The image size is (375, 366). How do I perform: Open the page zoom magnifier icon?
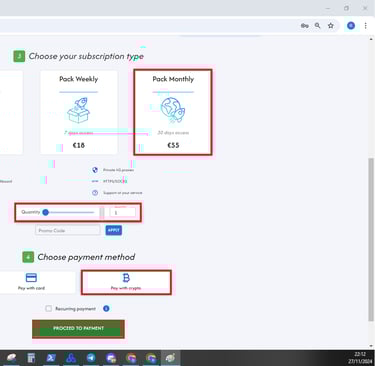318,26
